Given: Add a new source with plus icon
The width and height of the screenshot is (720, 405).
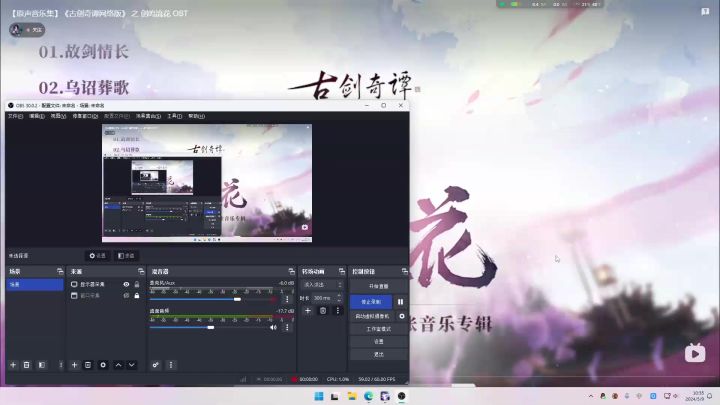Looking at the screenshot, I should 74,365.
